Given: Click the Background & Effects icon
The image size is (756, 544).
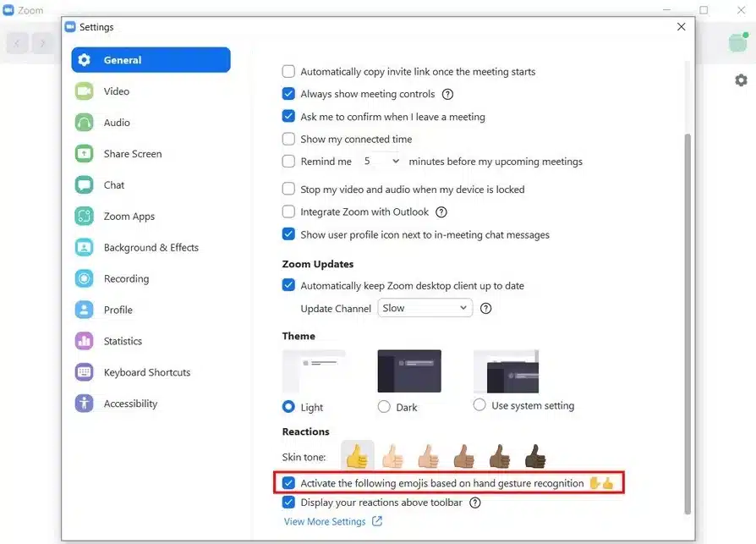Looking at the screenshot, I should pos(85,247).
